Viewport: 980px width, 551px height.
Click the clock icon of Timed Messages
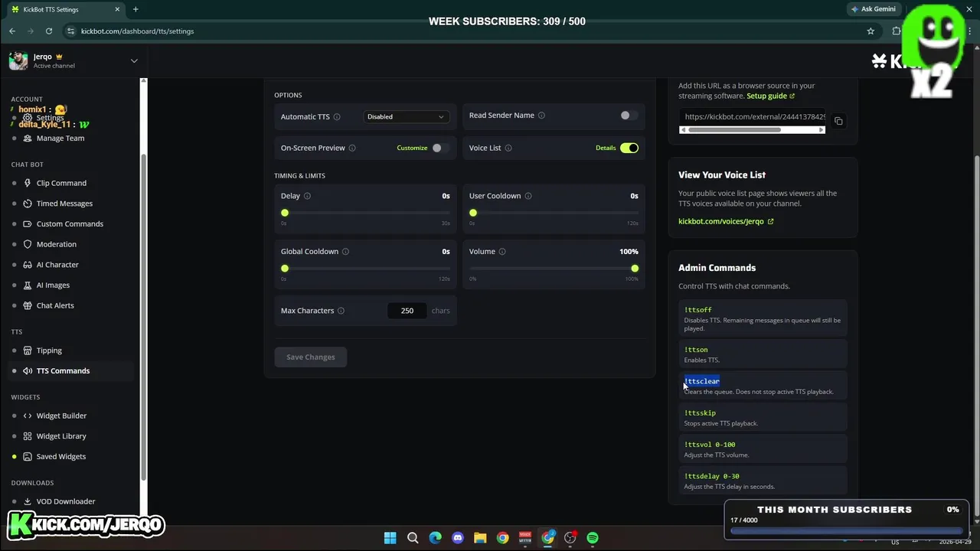pos(28,204)
